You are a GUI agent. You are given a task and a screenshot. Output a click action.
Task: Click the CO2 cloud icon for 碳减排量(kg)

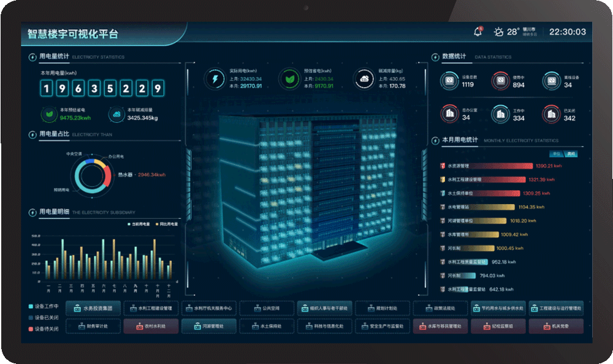364,79
